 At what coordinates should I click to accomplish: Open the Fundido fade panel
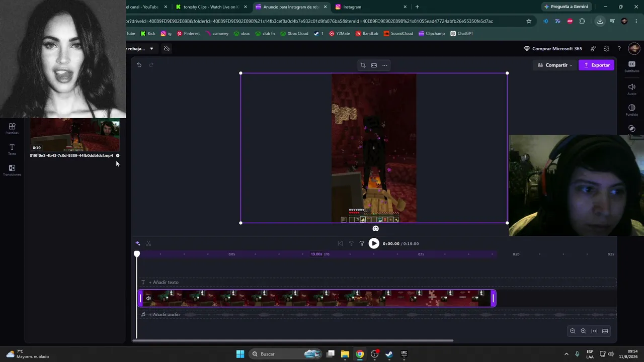(x=632, y=110)
